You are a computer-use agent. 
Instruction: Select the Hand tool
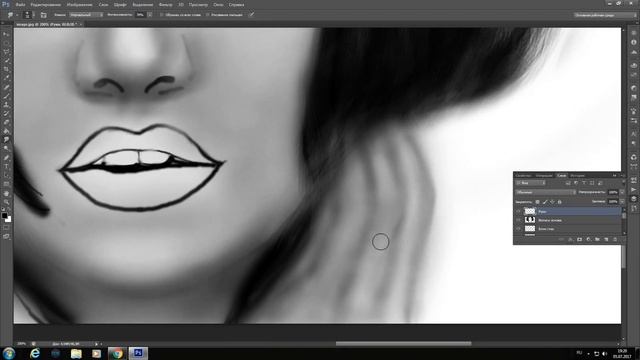6,193
